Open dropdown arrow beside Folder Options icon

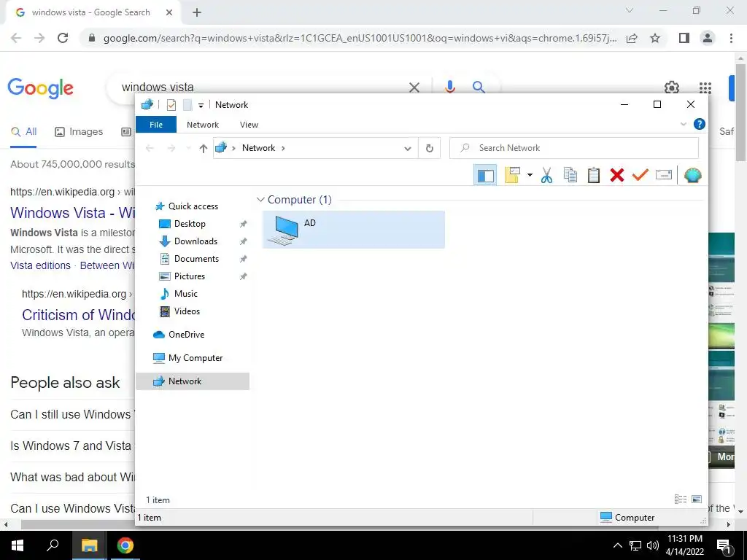click(530, 175)
